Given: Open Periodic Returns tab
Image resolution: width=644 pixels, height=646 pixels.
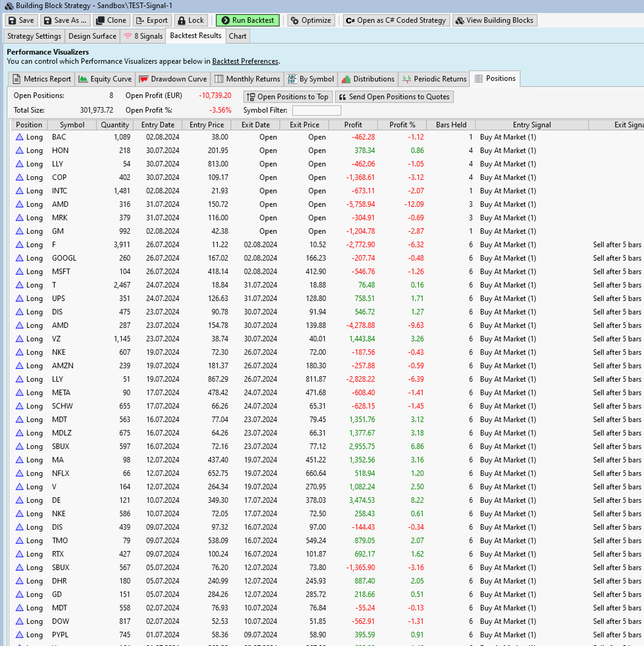Looking at the screenshot, I should point(434,79).
